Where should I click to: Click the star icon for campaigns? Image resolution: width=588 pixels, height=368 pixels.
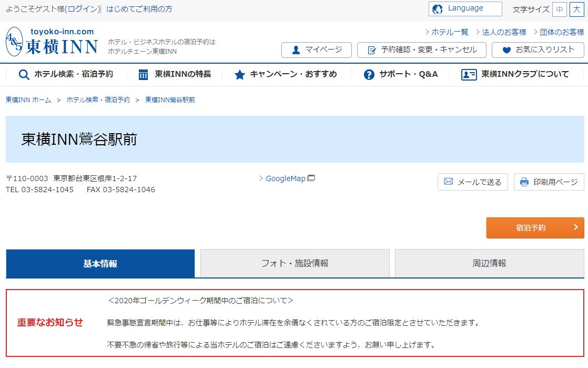pyautogui.click(x=240, y=74)
